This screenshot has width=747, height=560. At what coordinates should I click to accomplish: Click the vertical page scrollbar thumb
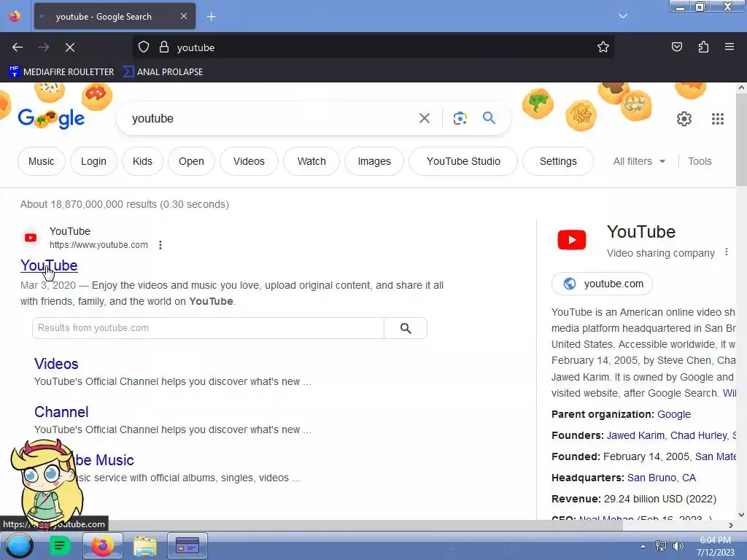(x=741, y=139)
